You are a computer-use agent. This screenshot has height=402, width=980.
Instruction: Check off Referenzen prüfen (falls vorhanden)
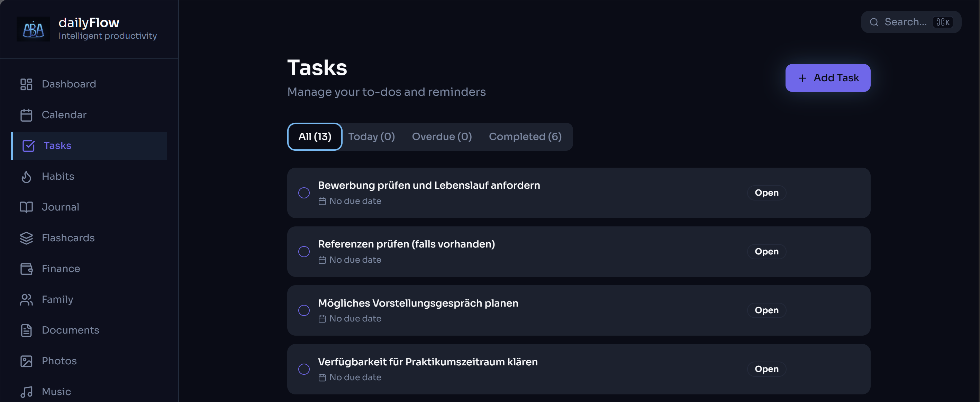point(304,252)
